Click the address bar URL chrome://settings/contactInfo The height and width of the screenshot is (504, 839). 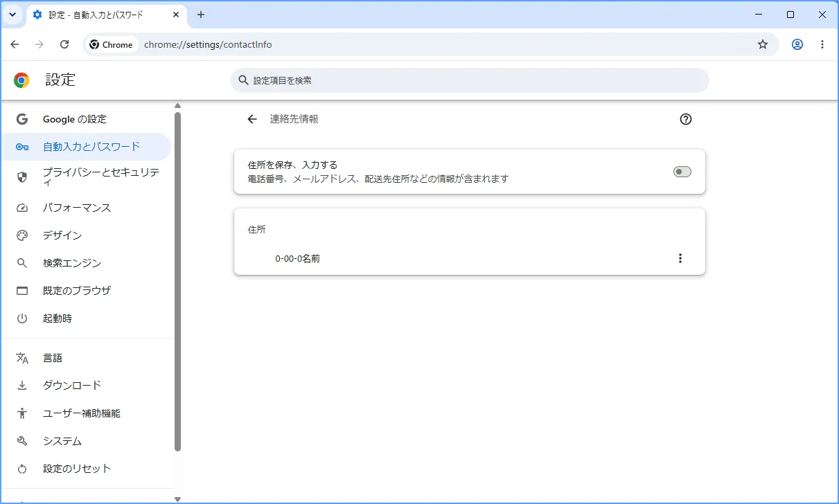click(x=208, y=44)
